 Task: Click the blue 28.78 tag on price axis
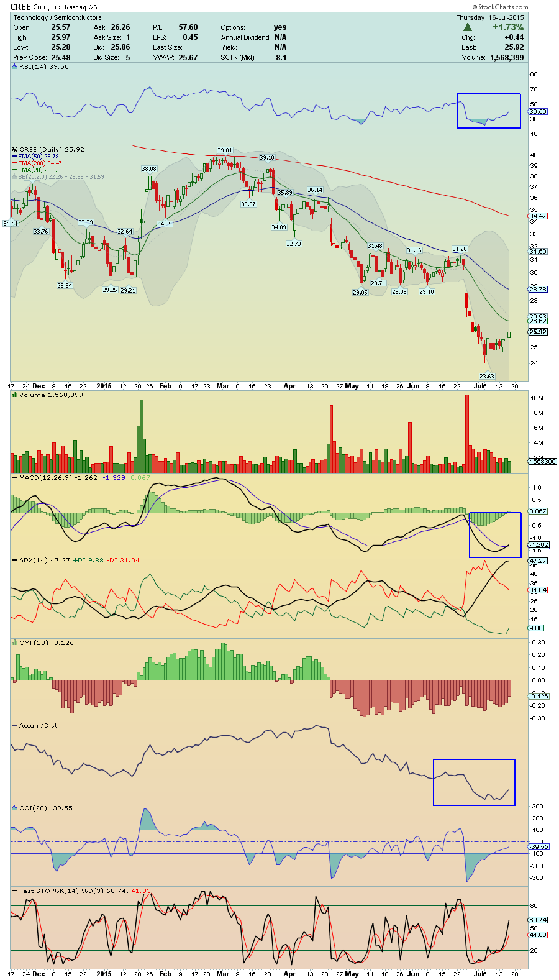point(538,290)
